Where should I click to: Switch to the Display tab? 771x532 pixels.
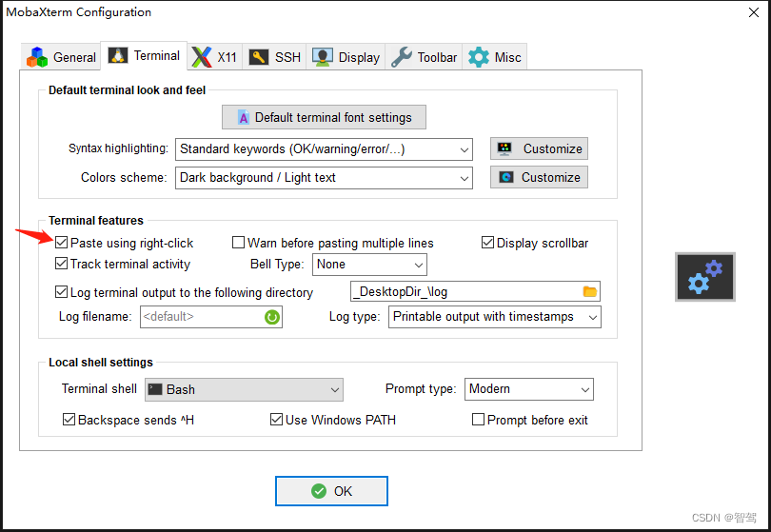pos(346,57)
